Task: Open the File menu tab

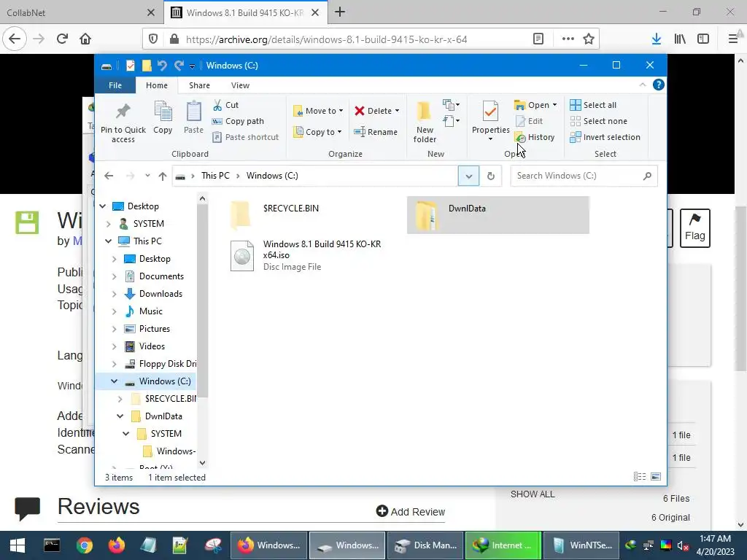Action: click(x=115, y=85)
